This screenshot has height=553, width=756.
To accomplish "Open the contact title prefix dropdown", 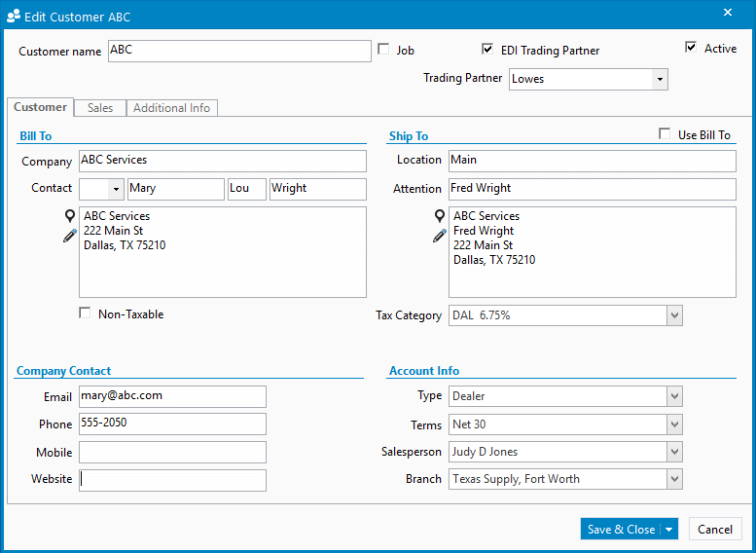I will click(117, 189).
